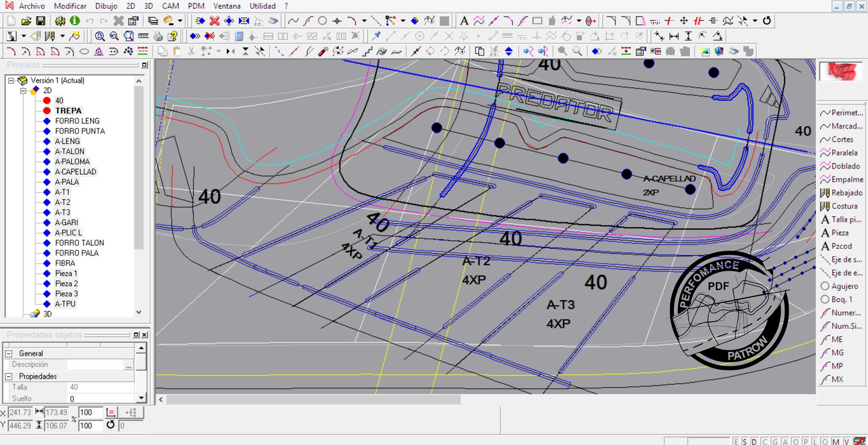The height and width of the screenshot is (445, 868).
Task: Toggle the L status indicator
Action: tap(815, 442)
